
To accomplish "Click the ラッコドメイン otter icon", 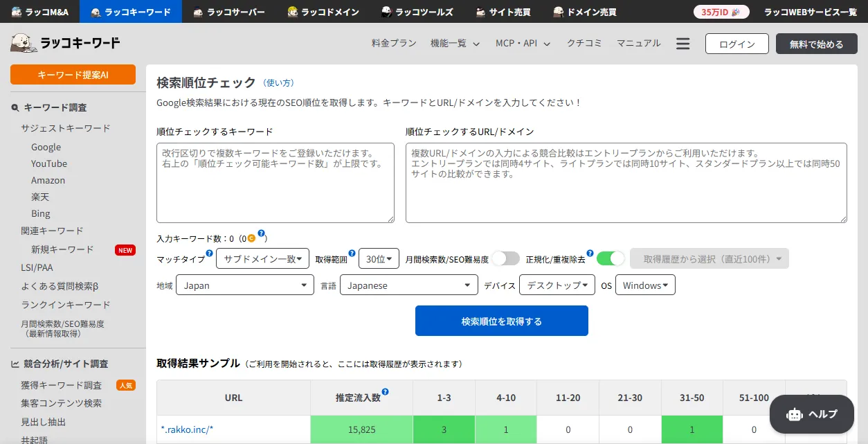I will [293, 12].
